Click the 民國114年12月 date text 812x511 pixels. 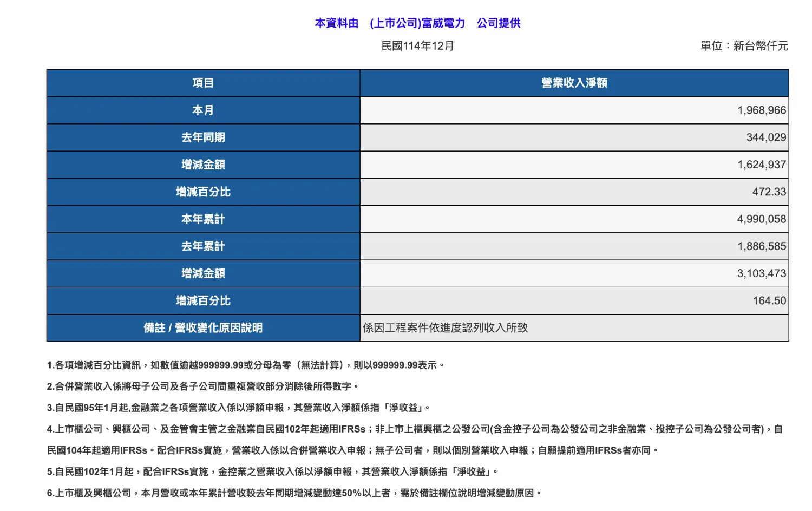coord(417,46)
